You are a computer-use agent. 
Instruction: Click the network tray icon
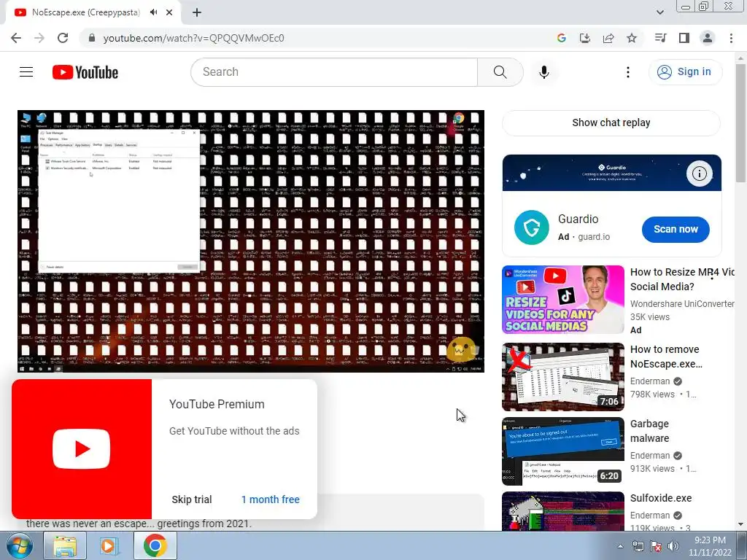(638, 547)
